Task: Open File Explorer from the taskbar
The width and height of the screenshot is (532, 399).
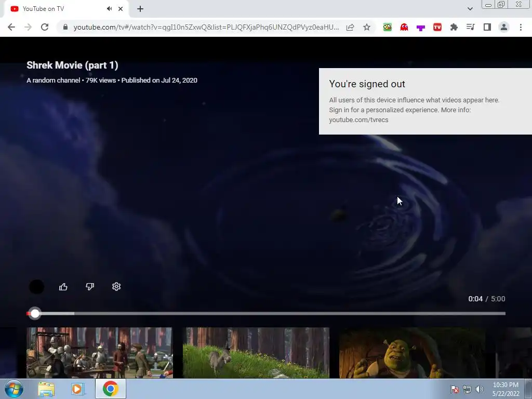Action: click(x=46, y=389)
